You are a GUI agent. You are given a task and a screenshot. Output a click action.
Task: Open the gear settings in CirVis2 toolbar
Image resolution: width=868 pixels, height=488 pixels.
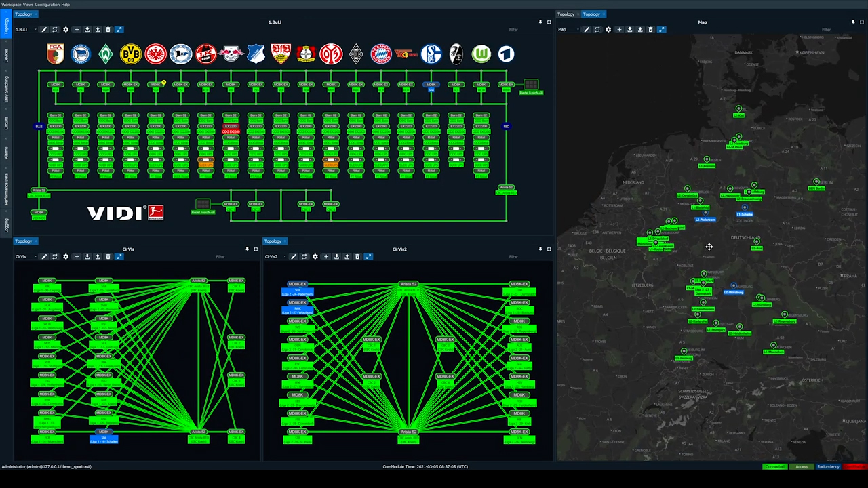click(315, 257)
